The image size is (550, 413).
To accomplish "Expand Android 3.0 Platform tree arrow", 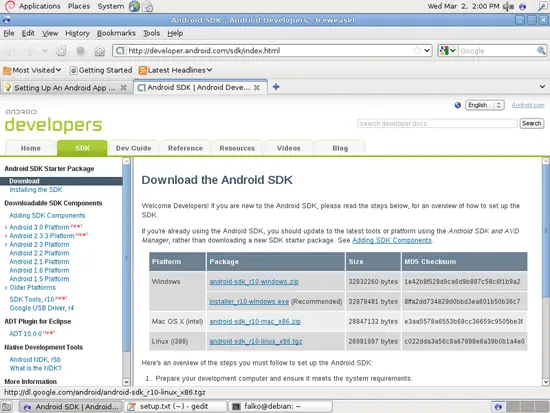I will [6, 228].
